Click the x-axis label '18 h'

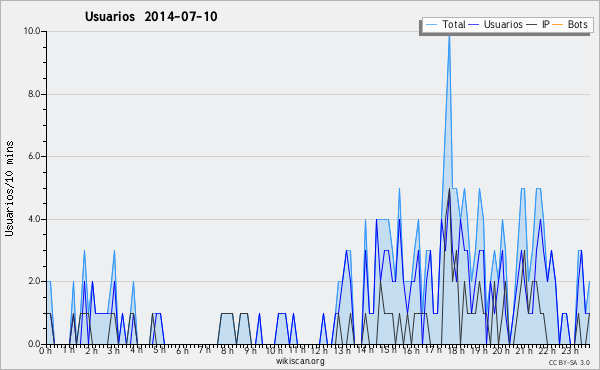(456, 351)
